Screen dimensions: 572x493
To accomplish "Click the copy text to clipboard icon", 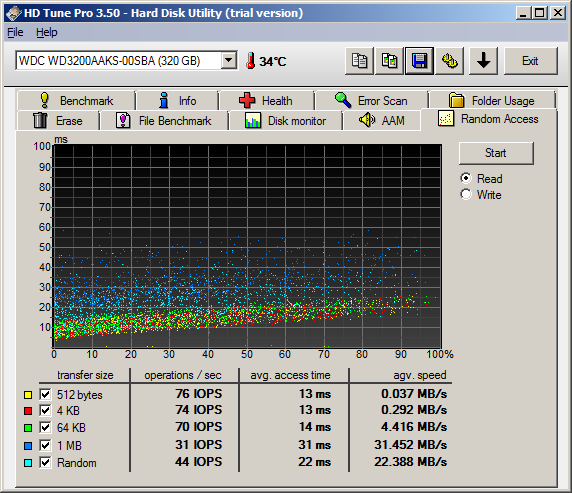I will (x=359, y=61).
